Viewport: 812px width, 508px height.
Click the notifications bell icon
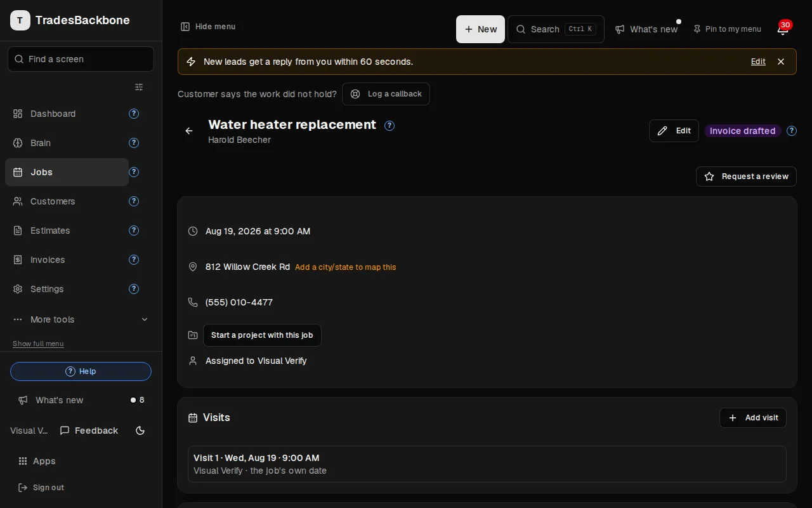(783, 29)
